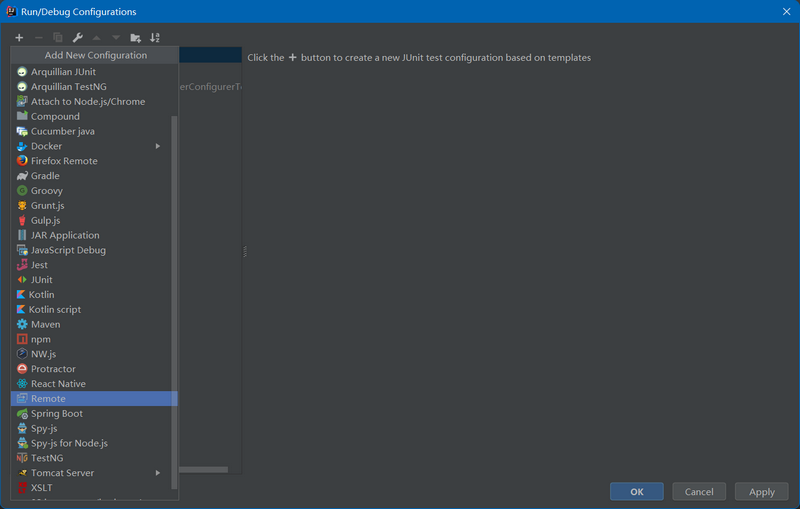Click the JUnit icon
The image size is (800, 509).
(22, 279)
